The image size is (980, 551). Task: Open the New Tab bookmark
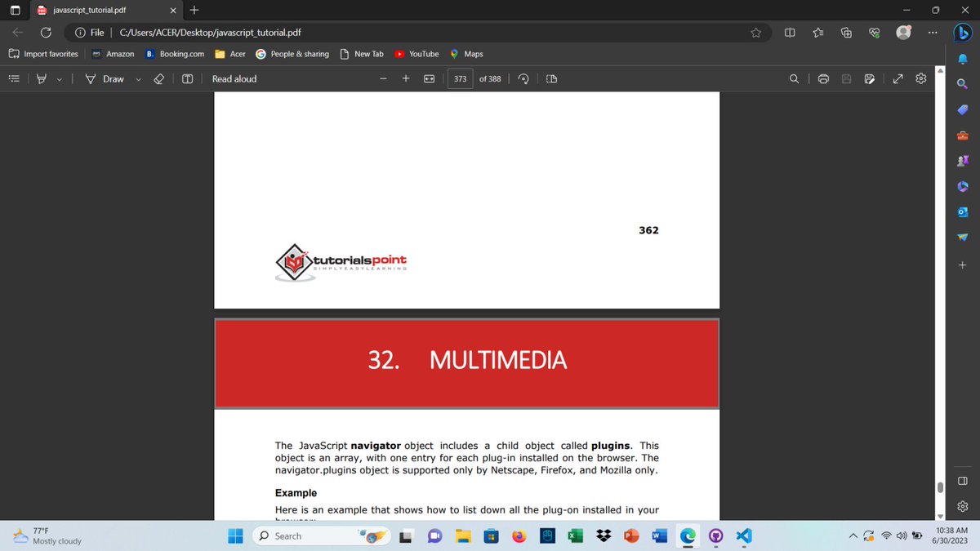pos(362,54)
